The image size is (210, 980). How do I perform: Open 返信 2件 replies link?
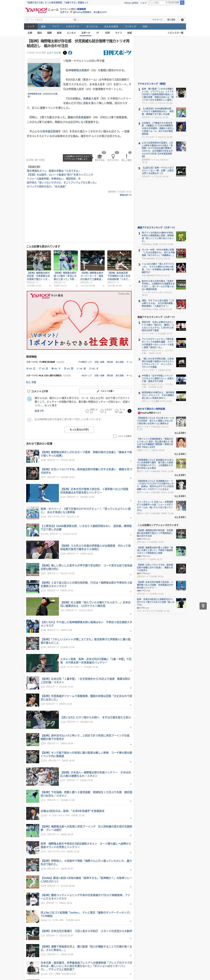39,411
